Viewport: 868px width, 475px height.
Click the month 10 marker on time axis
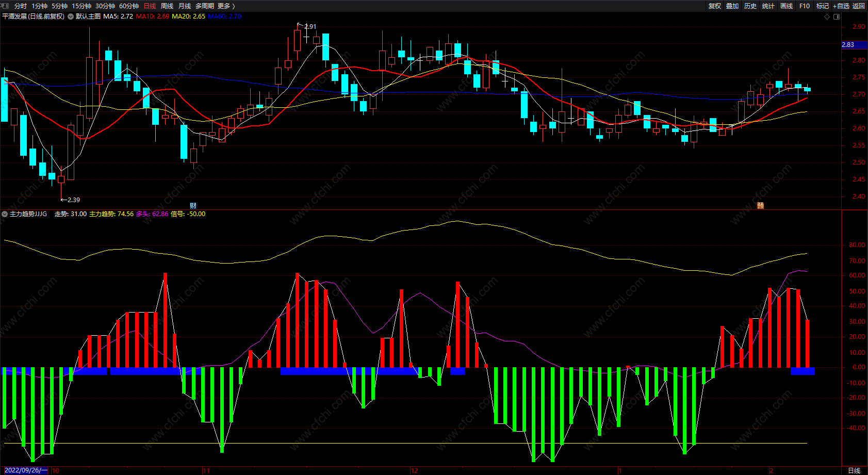coord(56,470)
